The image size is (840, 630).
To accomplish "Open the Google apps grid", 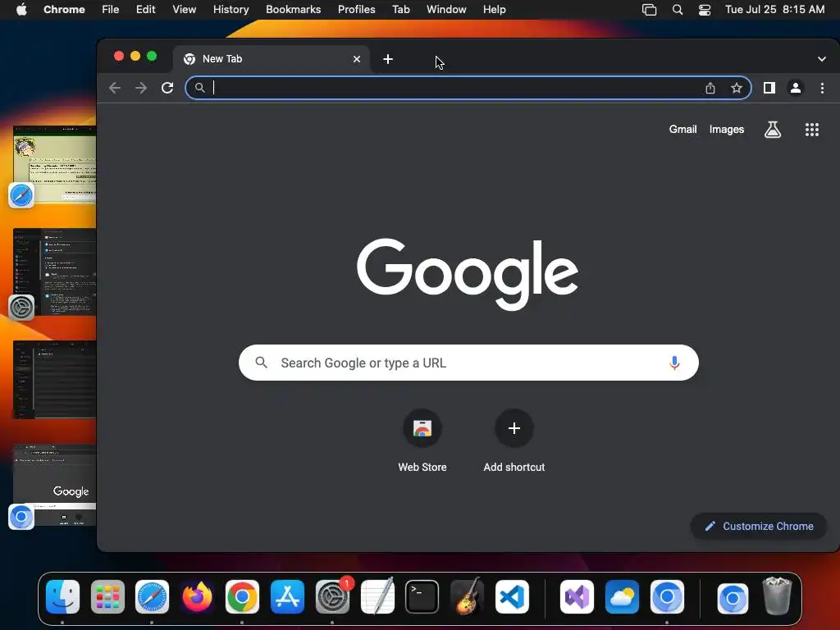I will point(812,130).
